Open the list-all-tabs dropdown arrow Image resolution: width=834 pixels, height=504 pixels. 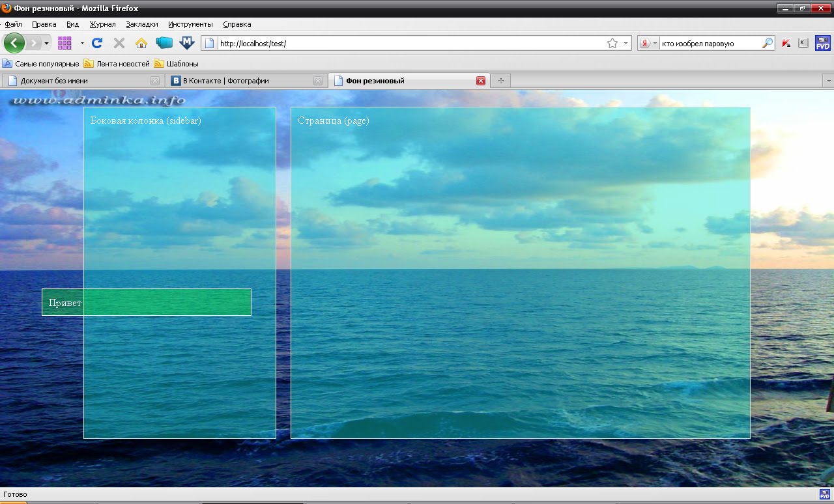pos(829,81)
